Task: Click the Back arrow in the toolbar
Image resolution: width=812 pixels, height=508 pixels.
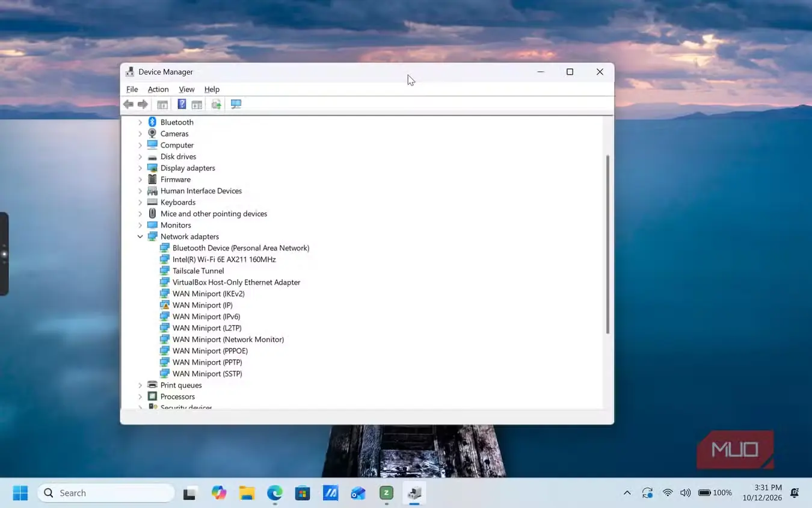Action: [x=128, y=104]
